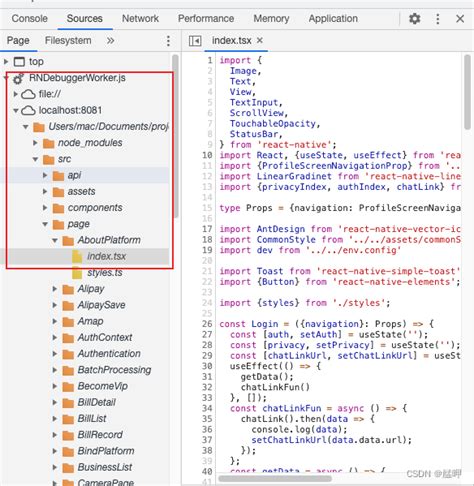Click the top frame window icon
Screen dimensions: 474x486
pos(19,62)
